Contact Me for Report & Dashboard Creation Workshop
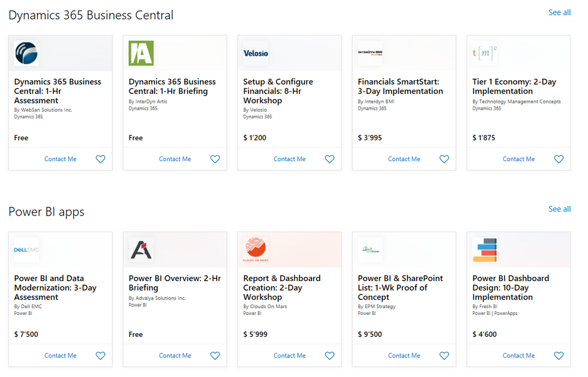 (x=290, y=356)
